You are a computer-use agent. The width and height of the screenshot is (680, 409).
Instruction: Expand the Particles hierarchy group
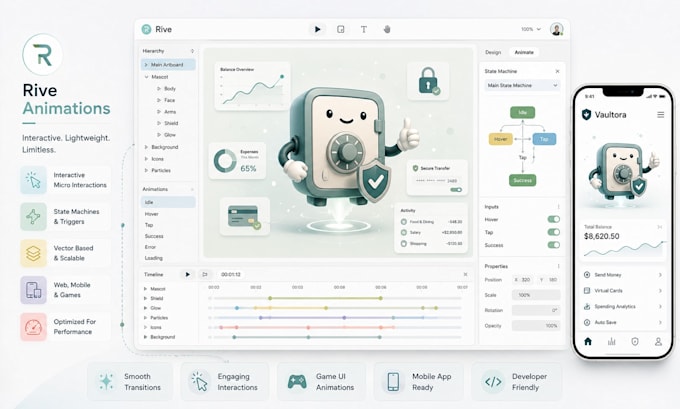pyautogui.click(x=146, y=170)
